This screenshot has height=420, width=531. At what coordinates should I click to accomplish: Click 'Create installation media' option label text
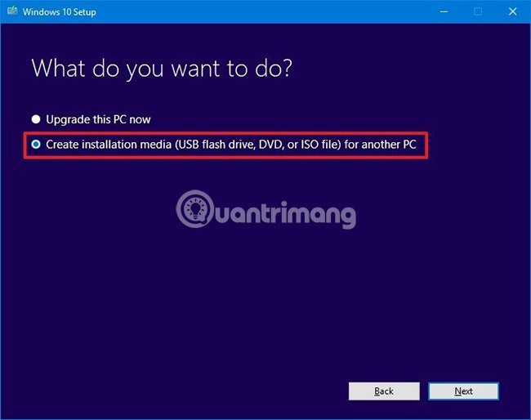tap(231, 145)
